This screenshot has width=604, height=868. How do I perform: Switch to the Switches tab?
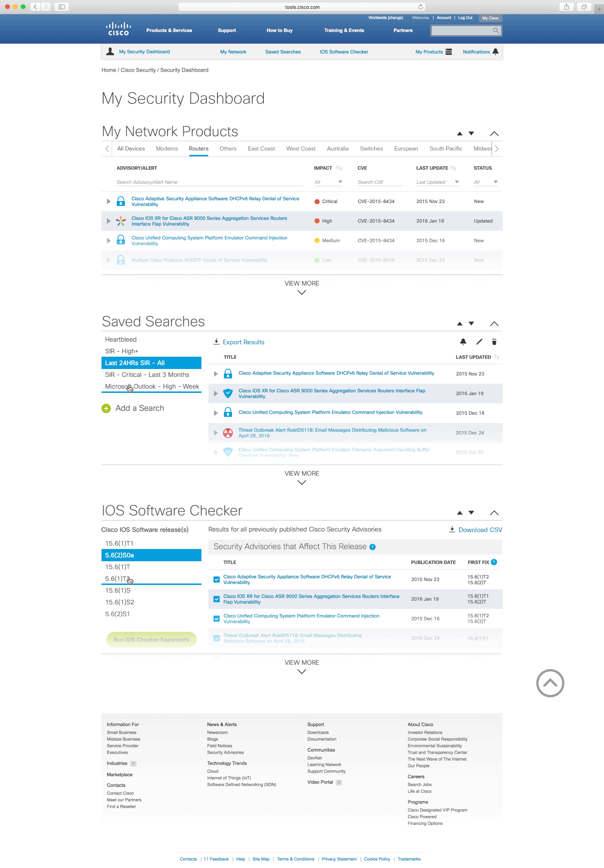pos(371,149)
